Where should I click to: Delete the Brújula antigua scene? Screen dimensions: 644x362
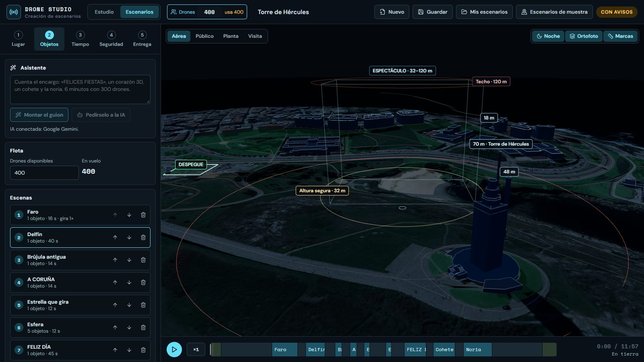[143, 260]
